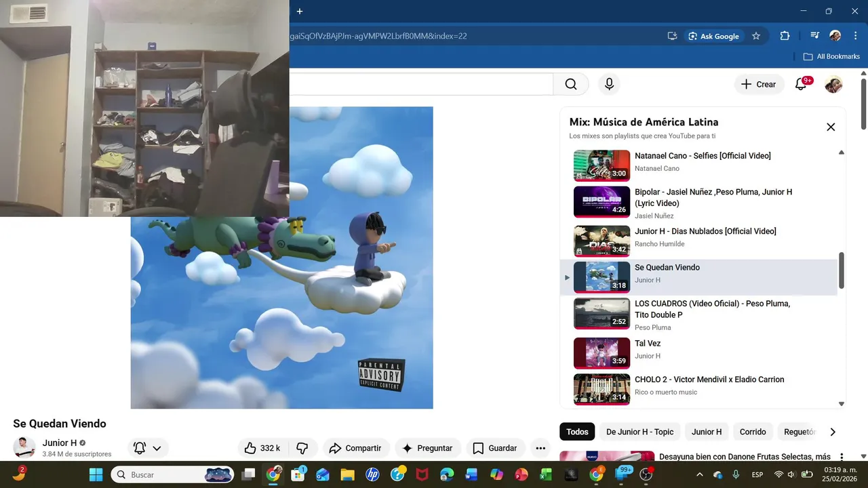Install app icon in address bar
This screenshot has width=868, height=488.
(672, 36)
